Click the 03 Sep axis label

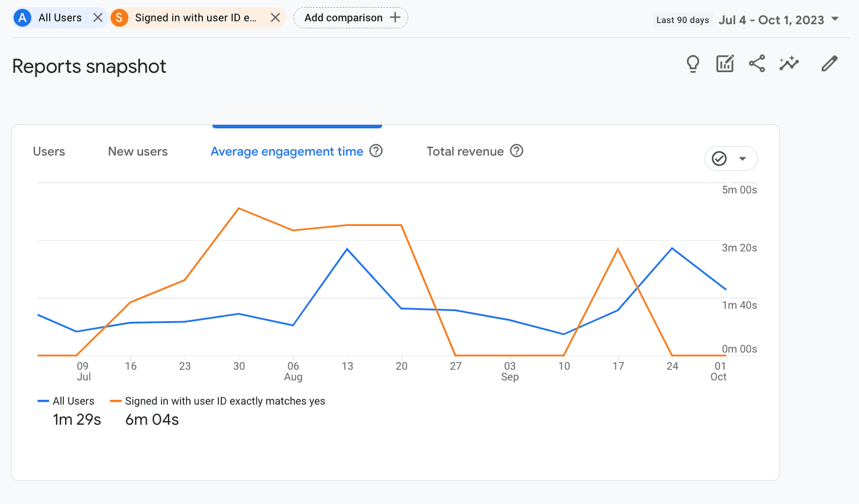pos(510,371)
